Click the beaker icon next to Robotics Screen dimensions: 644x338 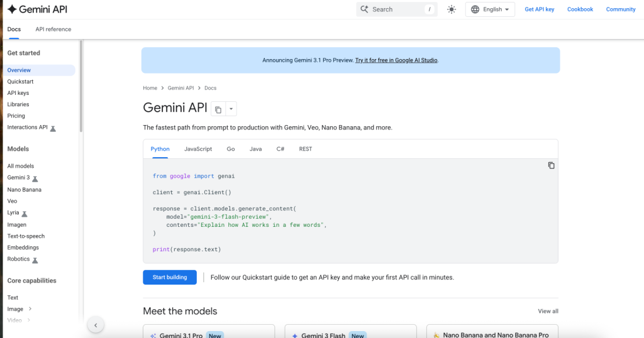coord(35,259)
